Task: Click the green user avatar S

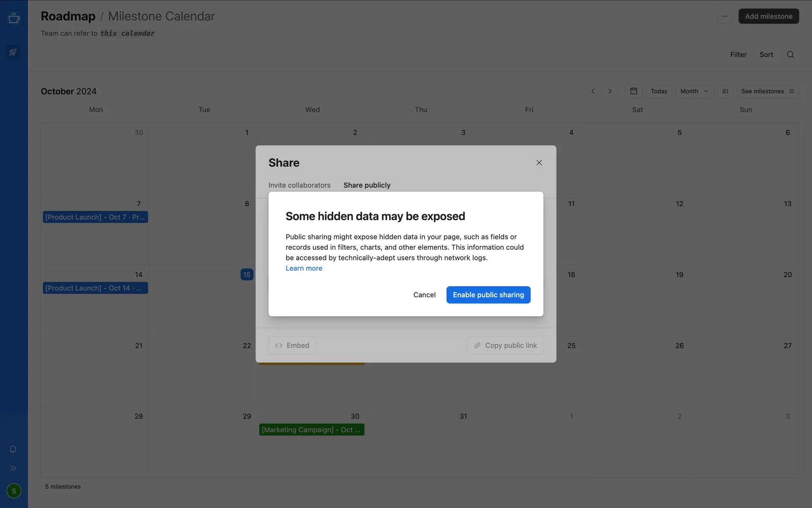Action: pyautogui.click(x=14, y=491)
